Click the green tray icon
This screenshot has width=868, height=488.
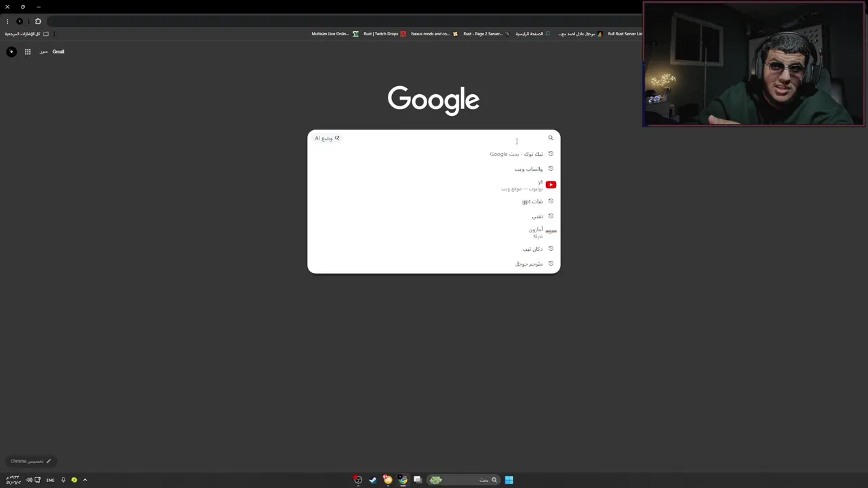pos(74,480)
